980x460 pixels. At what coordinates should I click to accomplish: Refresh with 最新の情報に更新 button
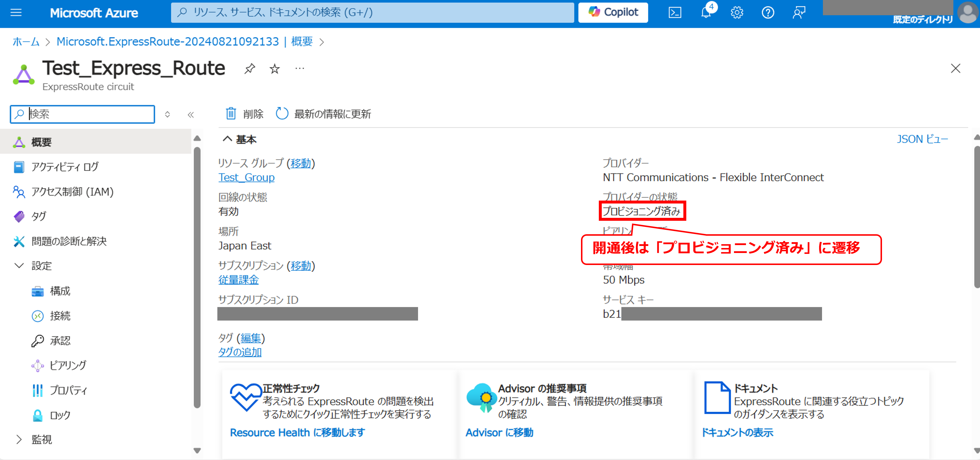point(323,114)
